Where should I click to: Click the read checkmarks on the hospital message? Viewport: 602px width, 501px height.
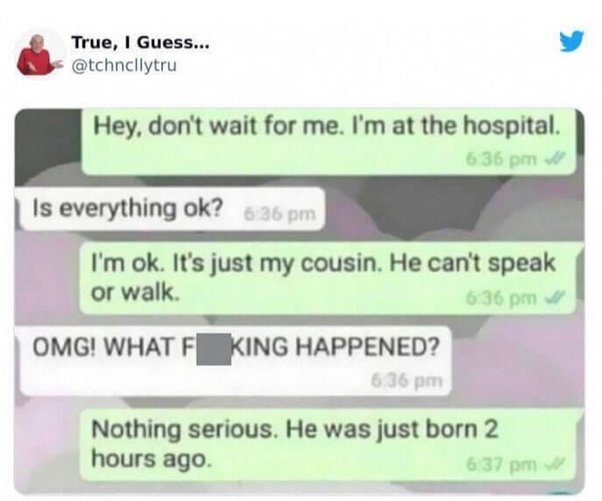[555, 158]
